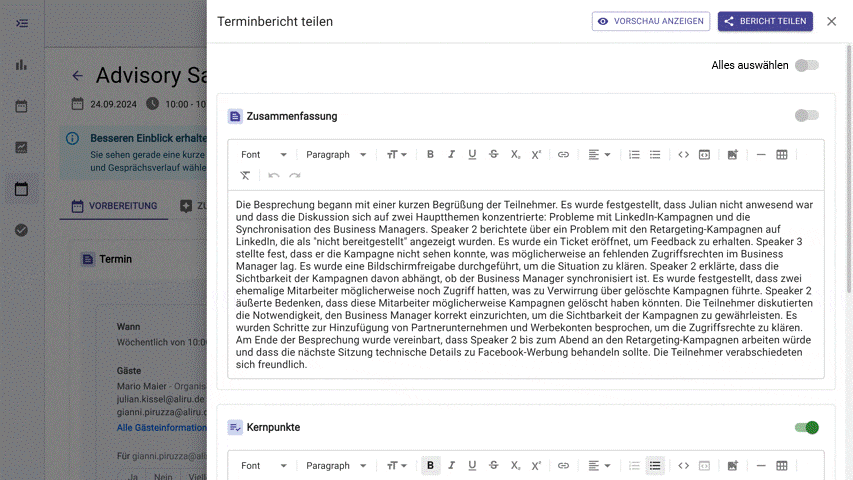Screen dimensions: 853x480
Task: Apply subscript in Kernpunkte toolbar
Action: [x=515, y=465]
